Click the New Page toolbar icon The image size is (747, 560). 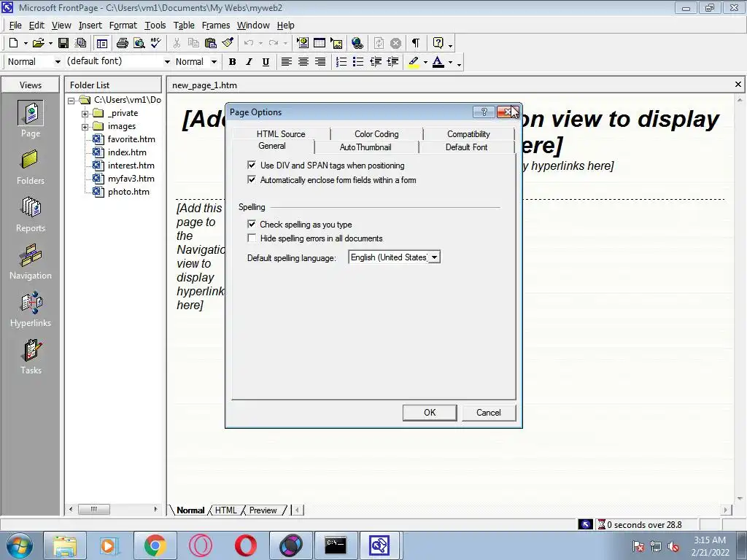(x=13, y=43)
